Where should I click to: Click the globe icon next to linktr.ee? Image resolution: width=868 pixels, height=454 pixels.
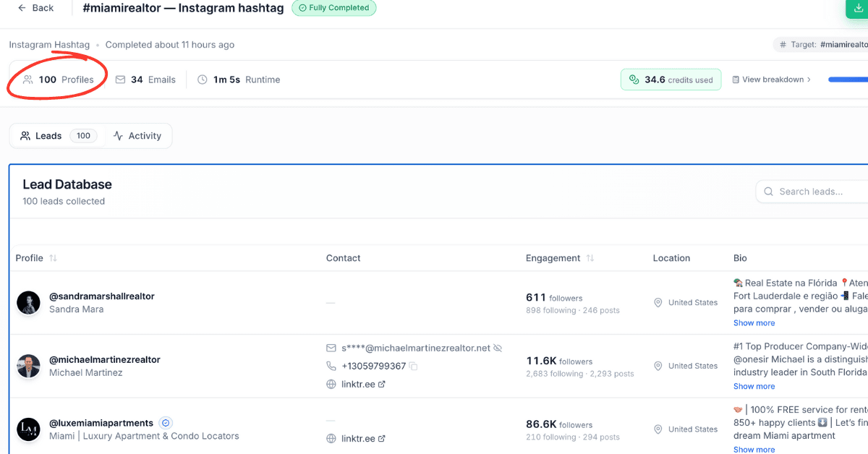click(332, 384)
